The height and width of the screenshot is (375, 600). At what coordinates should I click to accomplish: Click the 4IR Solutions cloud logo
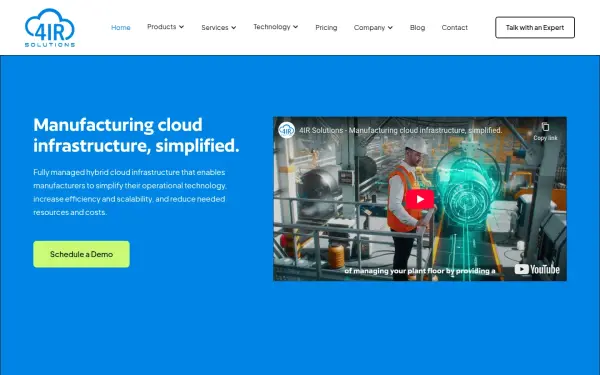click(x=50, y=28)
